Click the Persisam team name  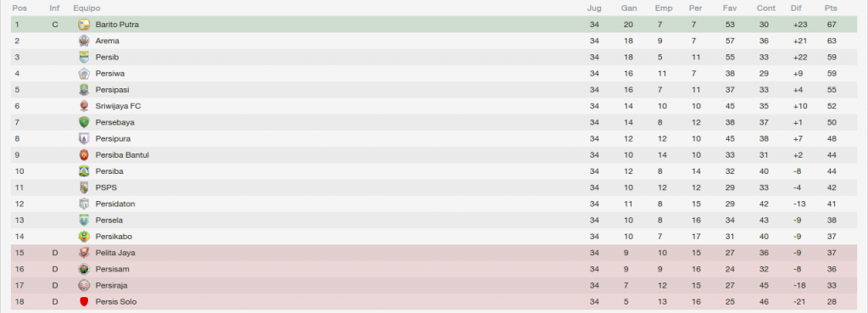(x=113, y=269)
